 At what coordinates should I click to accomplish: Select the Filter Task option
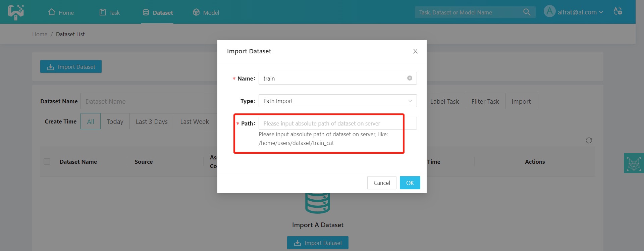coord(485,101)
